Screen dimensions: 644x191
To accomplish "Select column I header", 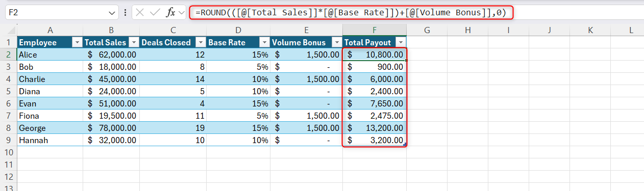I will coord(509,30).
